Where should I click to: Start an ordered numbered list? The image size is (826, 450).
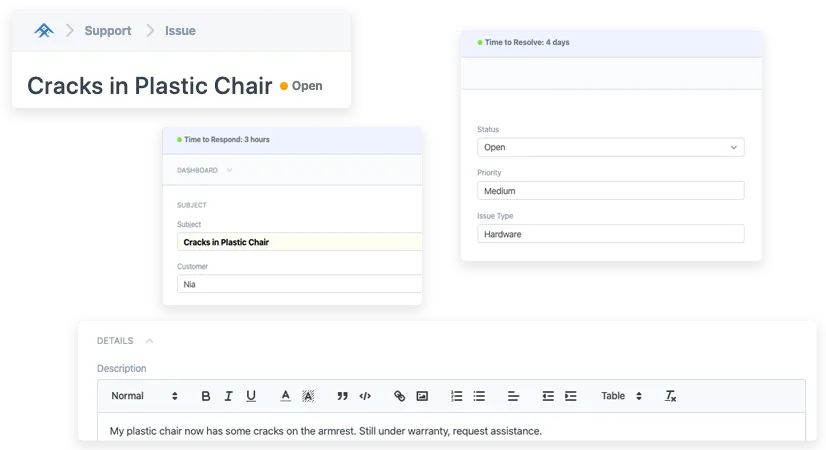[456, 396]
